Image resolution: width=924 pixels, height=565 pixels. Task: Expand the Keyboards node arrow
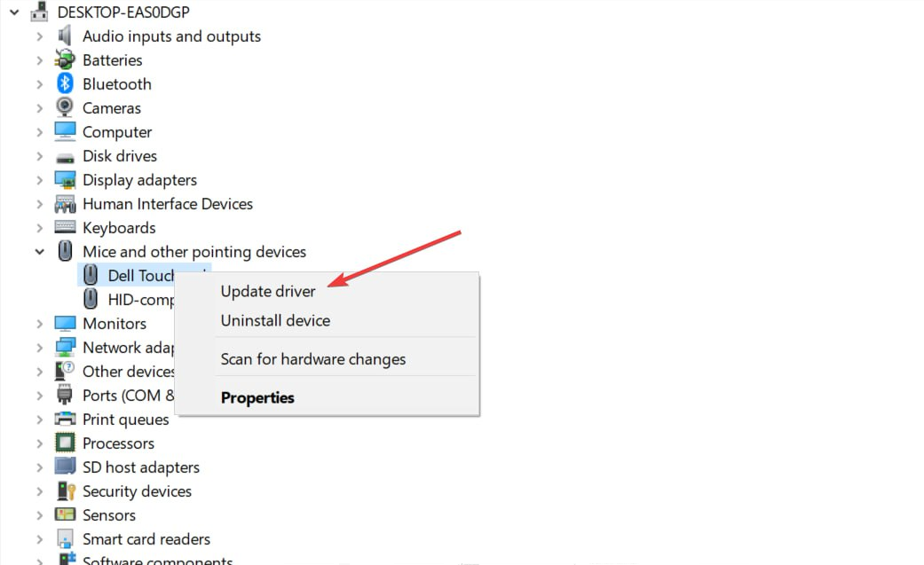tap(39, 228)
